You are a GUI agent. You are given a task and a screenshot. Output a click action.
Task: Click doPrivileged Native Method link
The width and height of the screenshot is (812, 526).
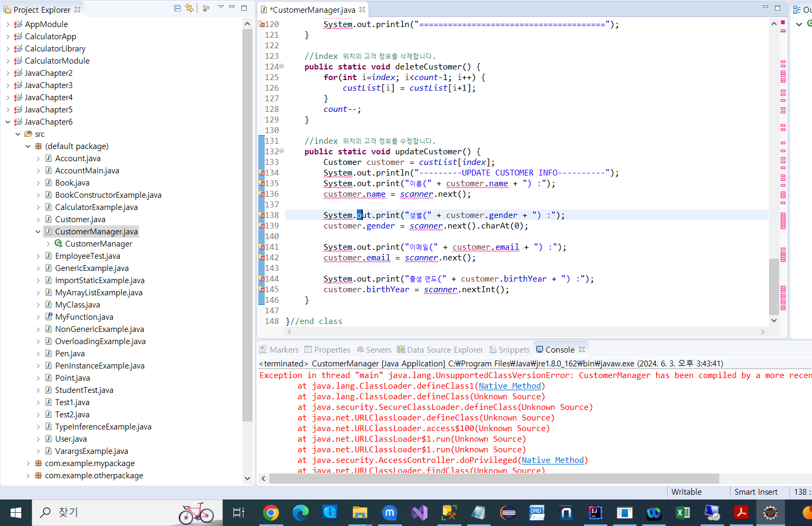[x=553, y=460]
